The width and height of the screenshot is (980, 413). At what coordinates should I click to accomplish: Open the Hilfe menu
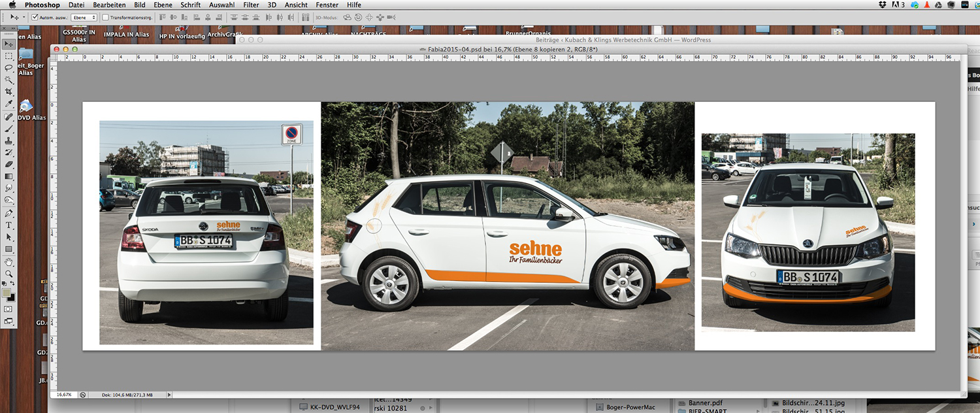[354, 5]
